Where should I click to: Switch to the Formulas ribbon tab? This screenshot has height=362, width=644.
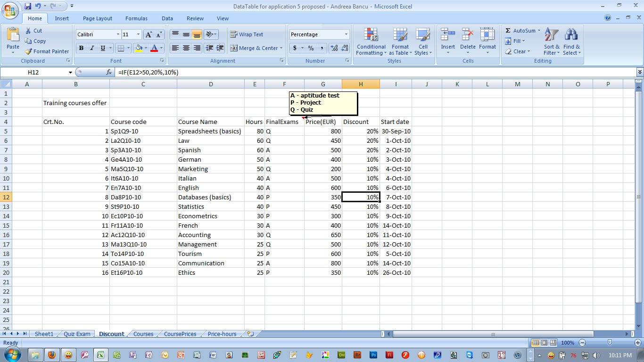pos(136,18)
